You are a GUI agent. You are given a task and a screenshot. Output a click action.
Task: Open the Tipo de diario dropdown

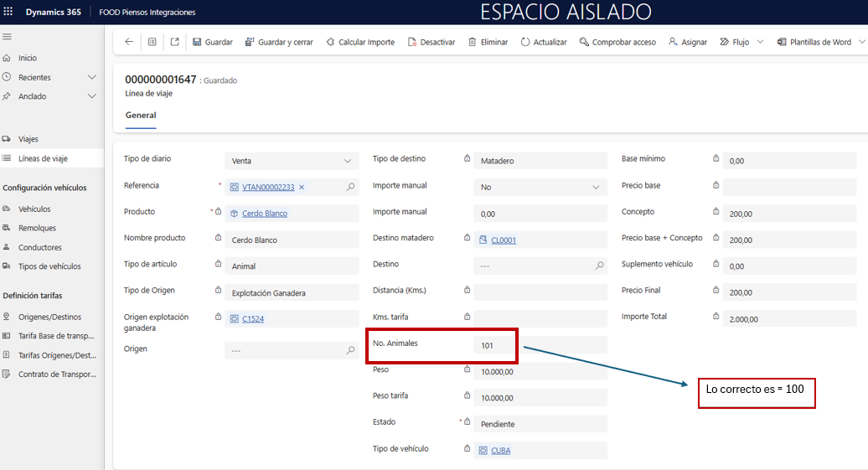click(348, 161)
